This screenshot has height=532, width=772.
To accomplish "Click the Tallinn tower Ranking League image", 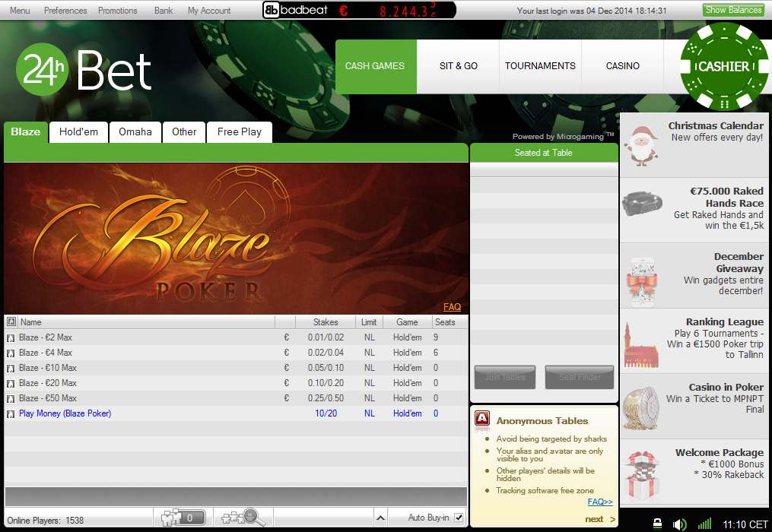I will click(x=640, y=346).
